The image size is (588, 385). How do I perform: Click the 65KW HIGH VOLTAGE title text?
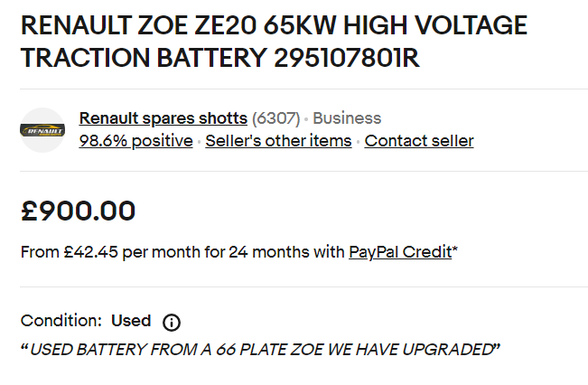[399, 25]
